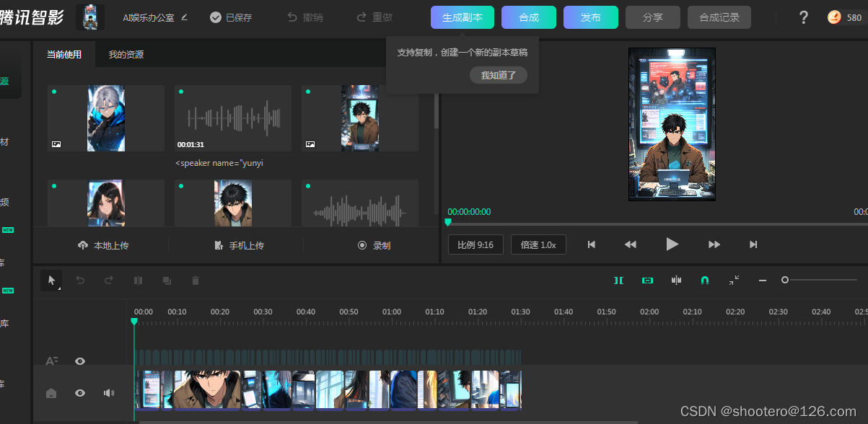The width and height of the screenshot is (868, 424).
Task: Click the resource panel vertical scrollbar
Action: (436, 112)
